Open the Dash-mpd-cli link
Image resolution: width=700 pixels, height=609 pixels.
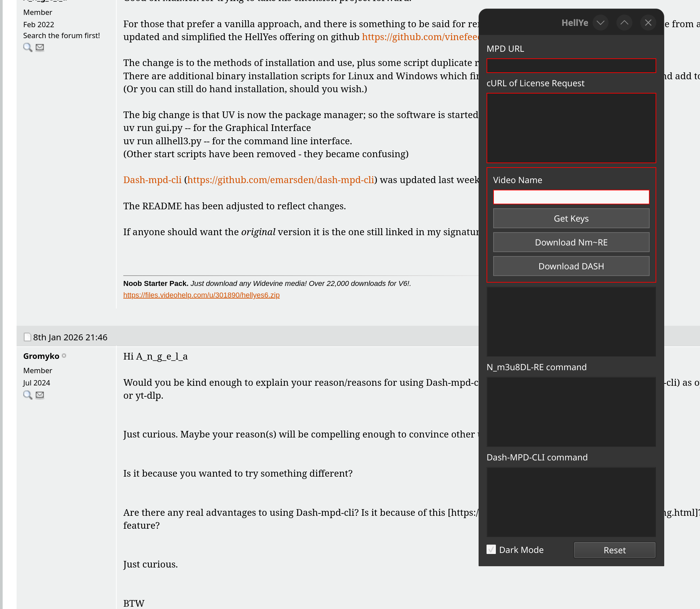[152, 180]
